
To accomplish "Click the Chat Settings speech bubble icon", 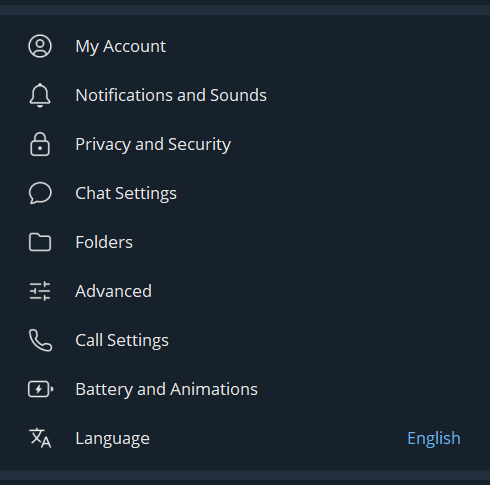I will pos(40,193).
